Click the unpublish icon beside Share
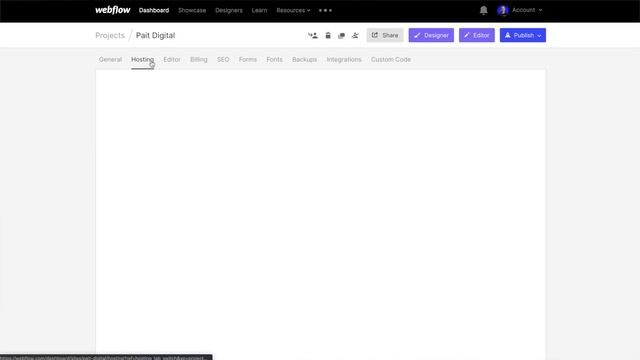The height and width of the screenshot is (360, 640). pyautogui.click(x=355, y=36)
